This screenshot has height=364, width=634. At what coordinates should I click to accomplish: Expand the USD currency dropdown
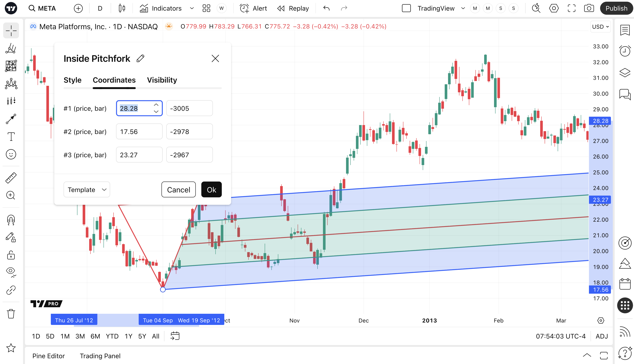click(x=600, y=27)
